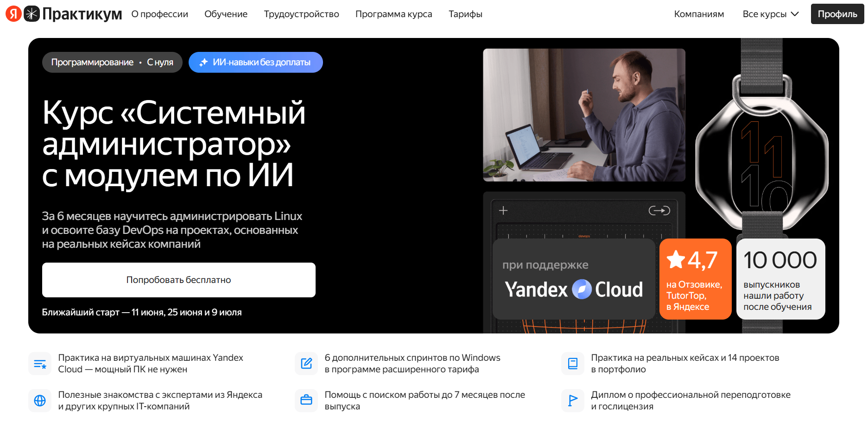Click the briefcase icon beside job search help
868x421 pixels.
coord(306,401)
